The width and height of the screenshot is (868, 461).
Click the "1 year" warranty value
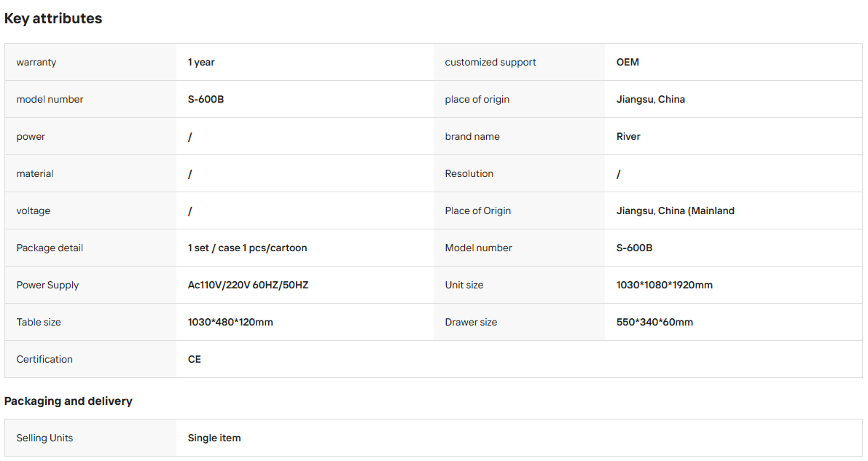201,62
